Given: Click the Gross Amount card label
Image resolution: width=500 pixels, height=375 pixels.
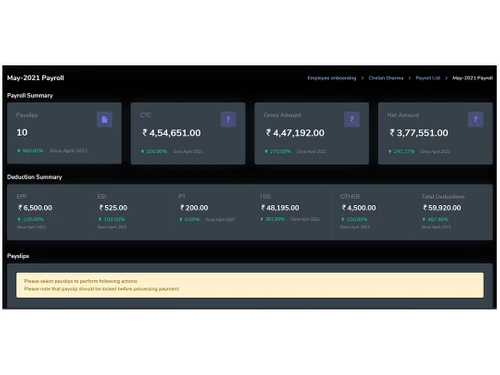Looking at the screenshot, I should pyautogui.click(x=282, y=115).
